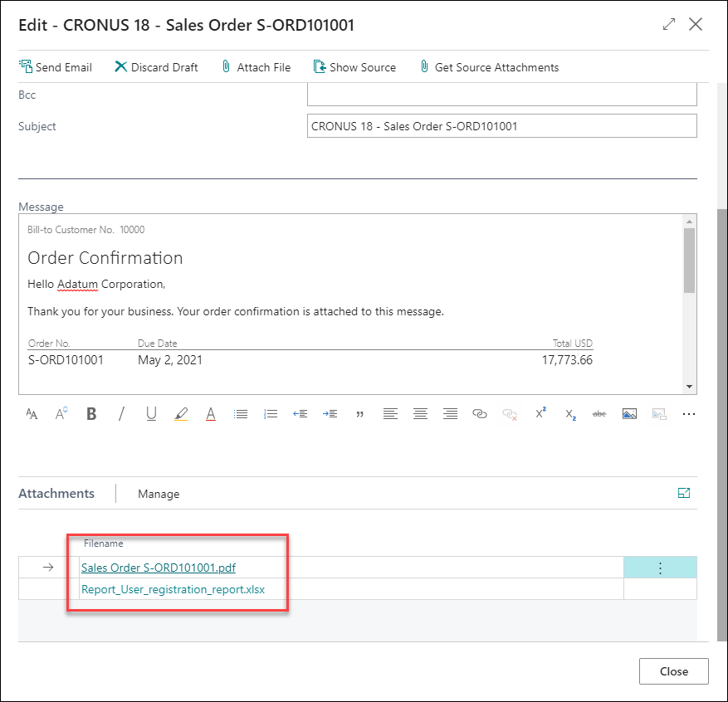Click the Subject input field
This screenshot has height=702, width=728.
pyautogui.click(x=502, y=126)
